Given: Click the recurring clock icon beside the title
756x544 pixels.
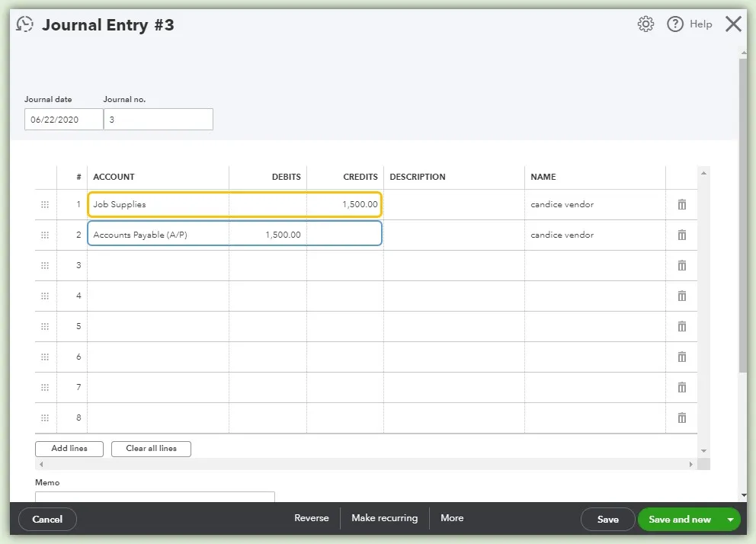Looking at the screenshot, I should click(x=24, y=24).
